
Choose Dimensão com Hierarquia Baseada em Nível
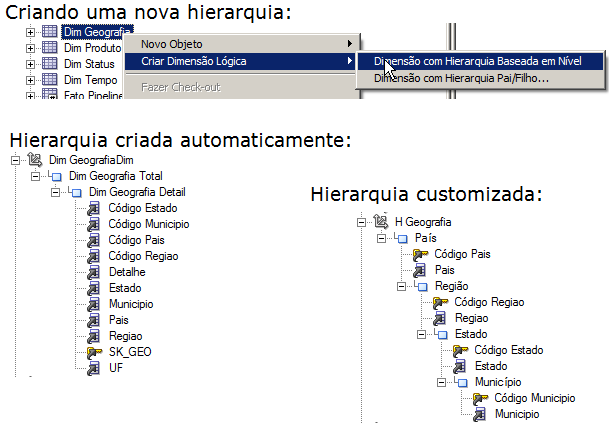[482, 61]
